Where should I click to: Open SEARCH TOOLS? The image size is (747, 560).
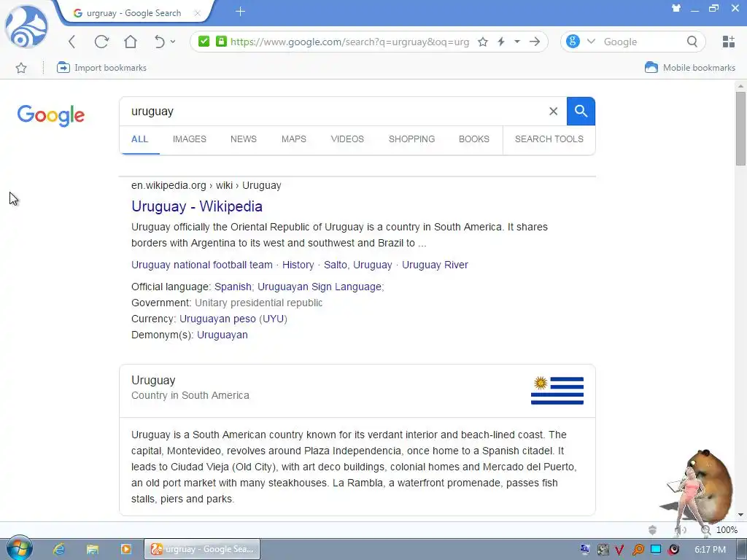click(549, 139)
